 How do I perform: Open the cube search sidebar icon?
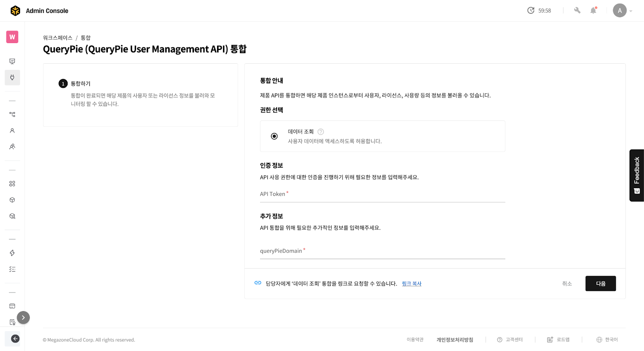point(12,216)
